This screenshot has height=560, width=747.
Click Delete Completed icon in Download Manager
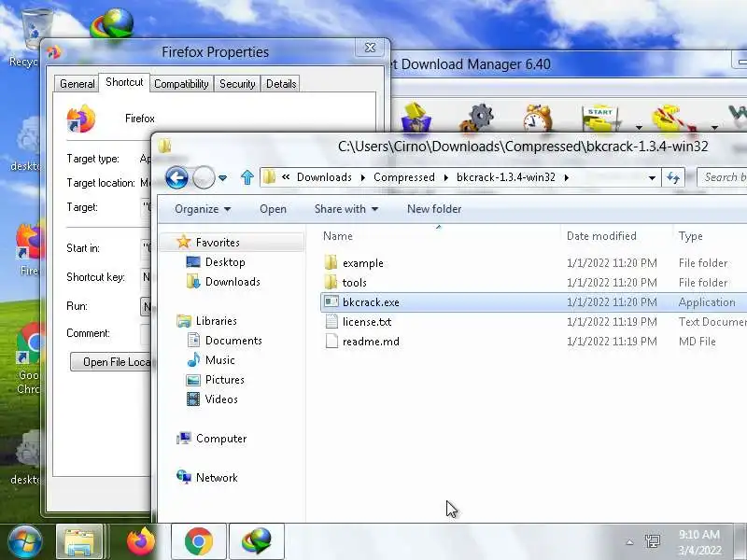pyautogui.click(x=416, y=118)
